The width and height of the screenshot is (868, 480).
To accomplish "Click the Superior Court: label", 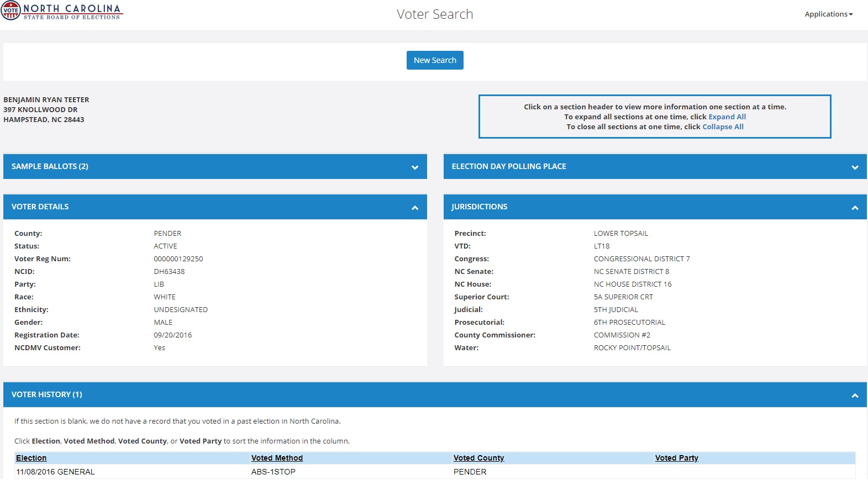I will pos(482,297).
